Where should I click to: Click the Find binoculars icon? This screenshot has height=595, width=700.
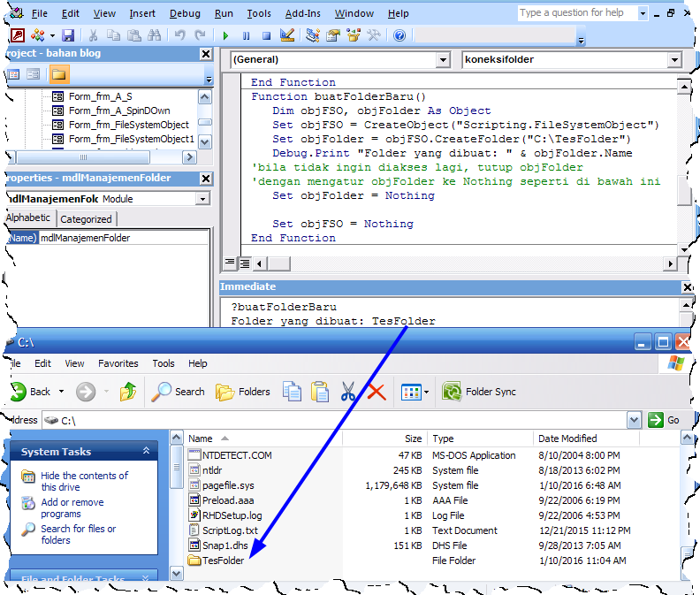pyautogui.click(x=154, y=35)
